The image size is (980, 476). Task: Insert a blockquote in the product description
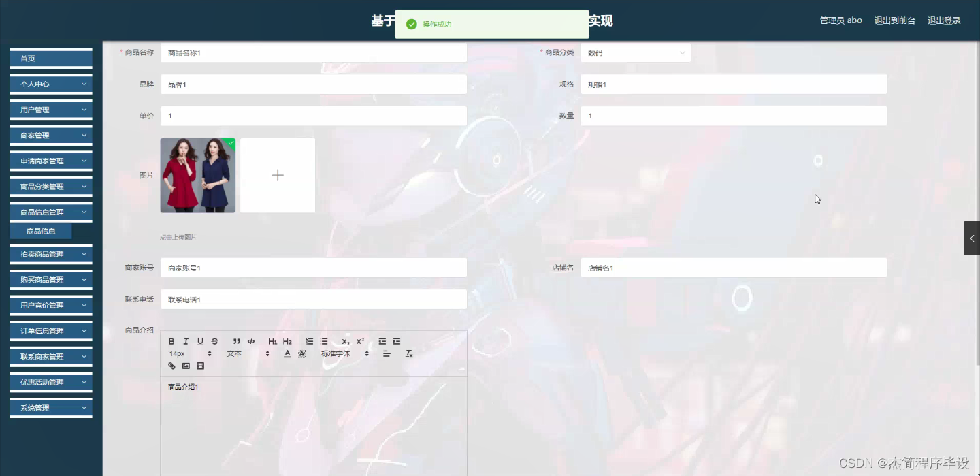click(x=236, y=341)
